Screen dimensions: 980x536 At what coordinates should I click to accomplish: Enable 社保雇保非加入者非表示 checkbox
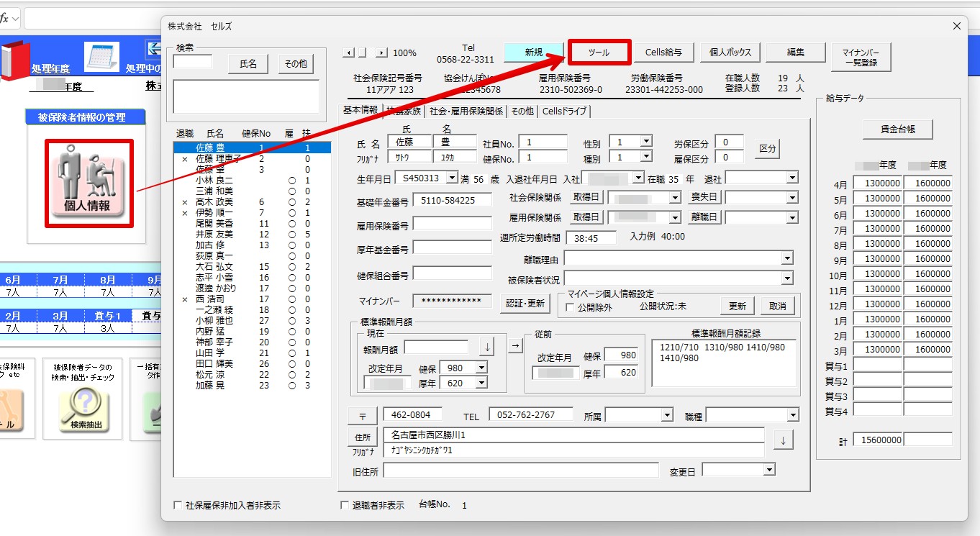178,506
